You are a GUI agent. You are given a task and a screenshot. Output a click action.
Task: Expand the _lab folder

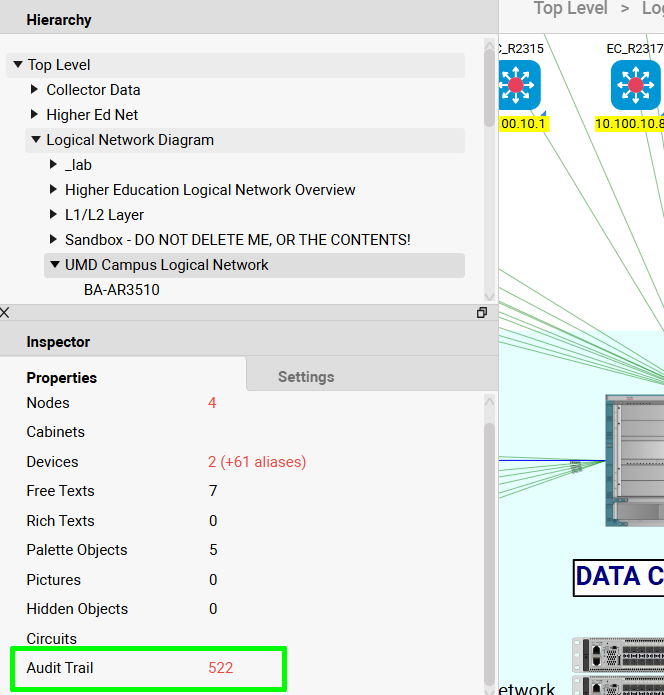tap(54, 165)
